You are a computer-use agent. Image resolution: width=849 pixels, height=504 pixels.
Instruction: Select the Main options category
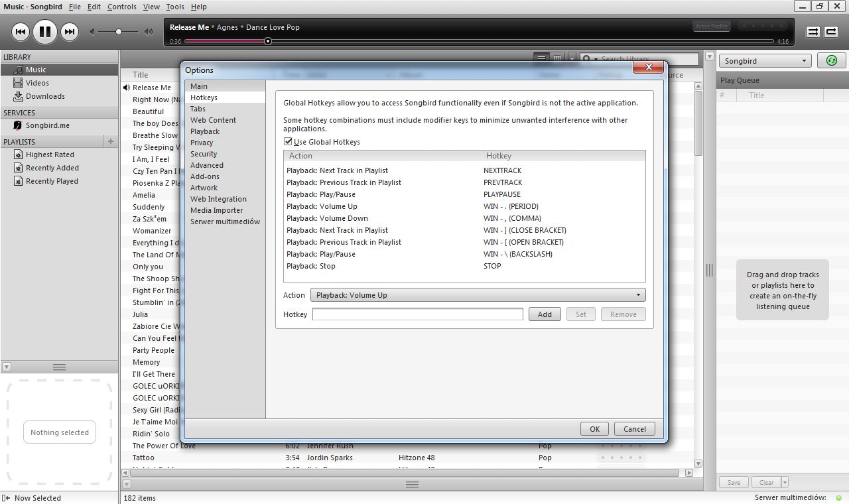(225, 86)
